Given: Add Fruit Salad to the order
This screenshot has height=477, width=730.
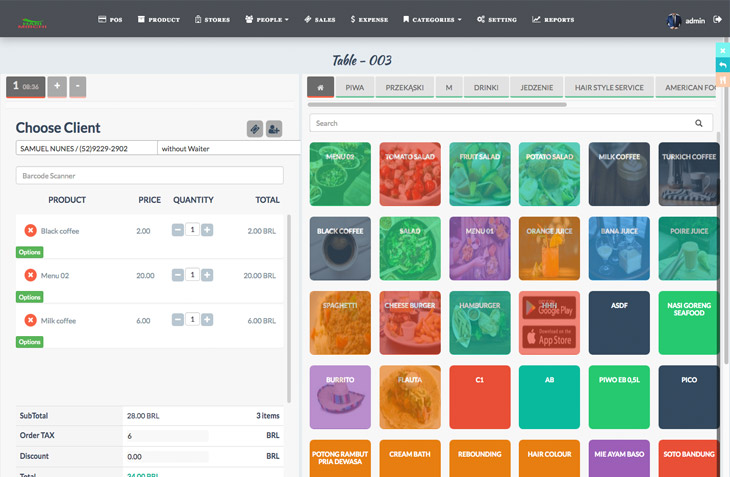Looking at the screenshot, I should point(480,174).
